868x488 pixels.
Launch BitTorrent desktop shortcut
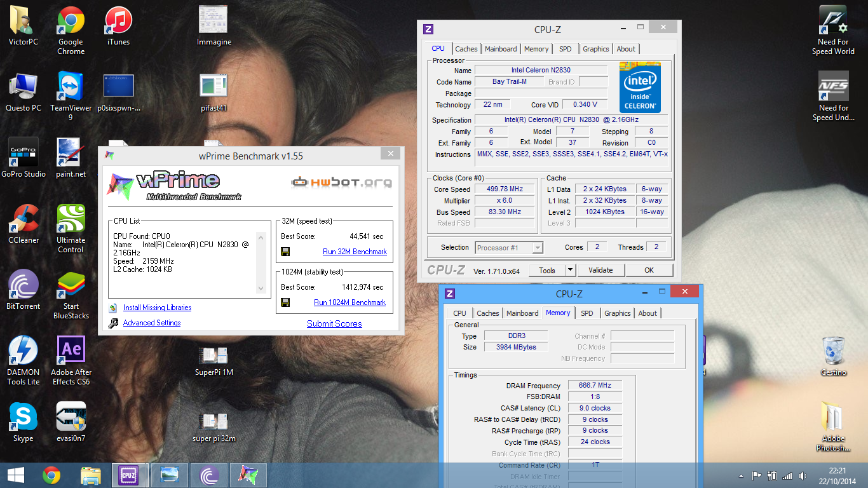24,290
